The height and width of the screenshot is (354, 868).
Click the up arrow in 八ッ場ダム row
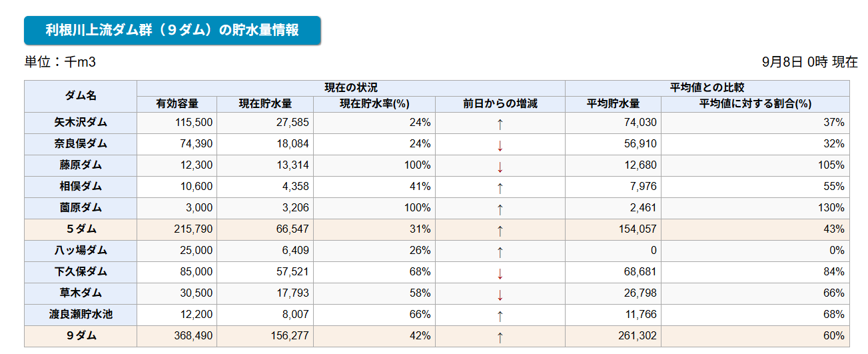tap(500, 251)
